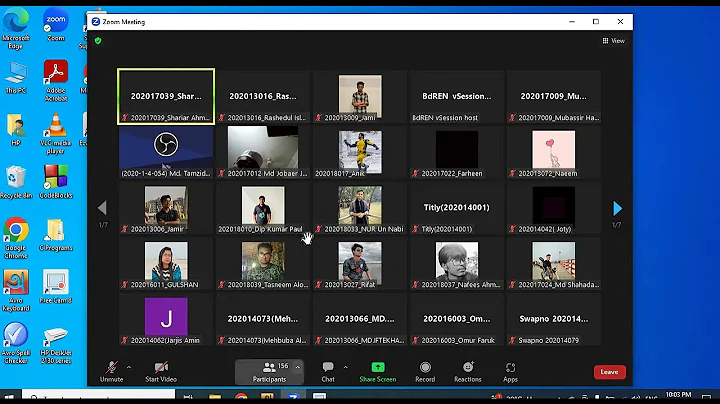Open Avro Keyboard shortcut
720x404 pixels.
click(x=16, y=291)
